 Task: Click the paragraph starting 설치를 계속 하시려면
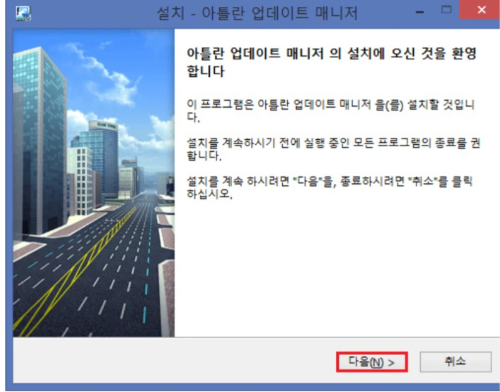pyautogui.click(x=329, y=187)
